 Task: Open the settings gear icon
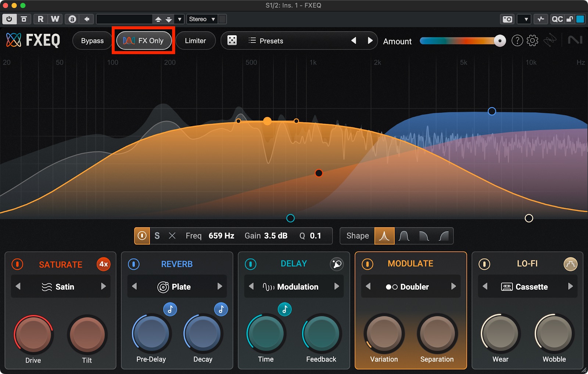tap(532, 40)
